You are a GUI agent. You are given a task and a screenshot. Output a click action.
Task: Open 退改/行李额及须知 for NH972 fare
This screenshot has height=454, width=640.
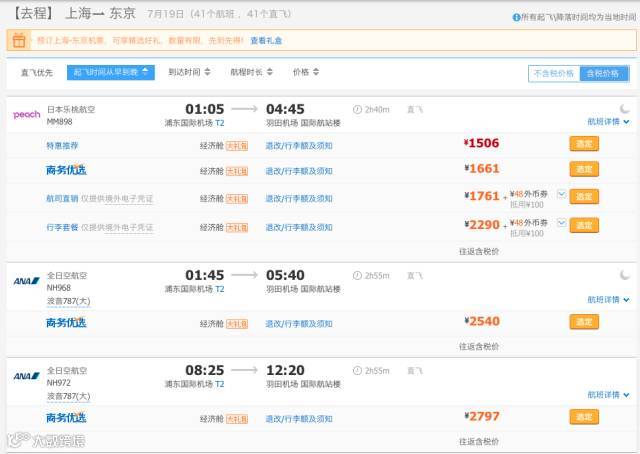tap(299, 419)
